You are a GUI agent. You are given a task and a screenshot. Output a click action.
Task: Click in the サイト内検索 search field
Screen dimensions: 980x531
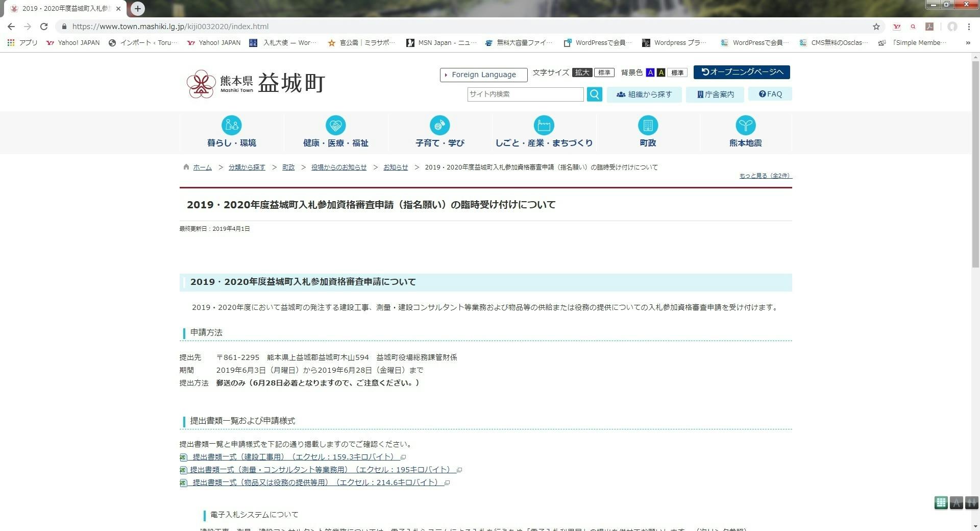coord(525,94)
